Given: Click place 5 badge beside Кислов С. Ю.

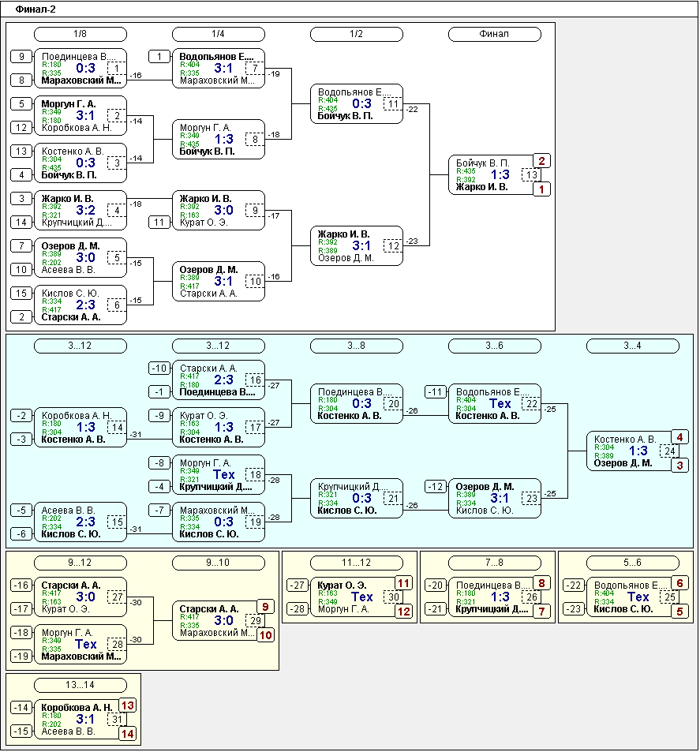Looking at the screenshot, I should click(679, 612).
